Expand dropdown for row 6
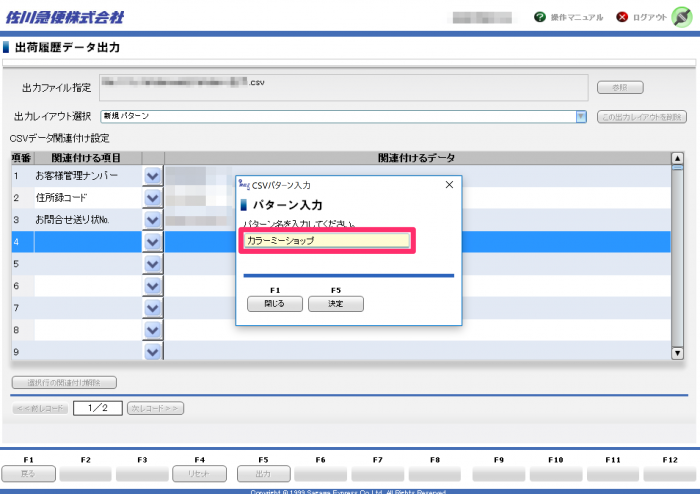 pos(153,286)
